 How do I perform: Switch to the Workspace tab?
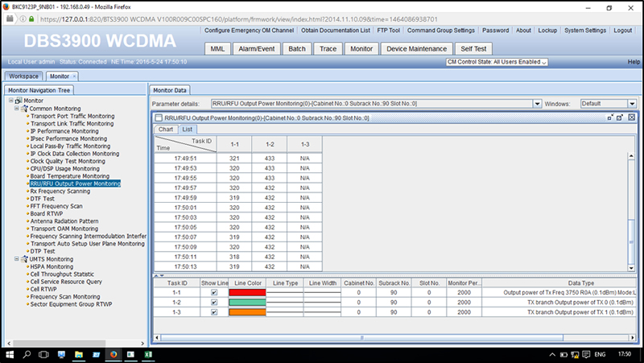point(24,76)
